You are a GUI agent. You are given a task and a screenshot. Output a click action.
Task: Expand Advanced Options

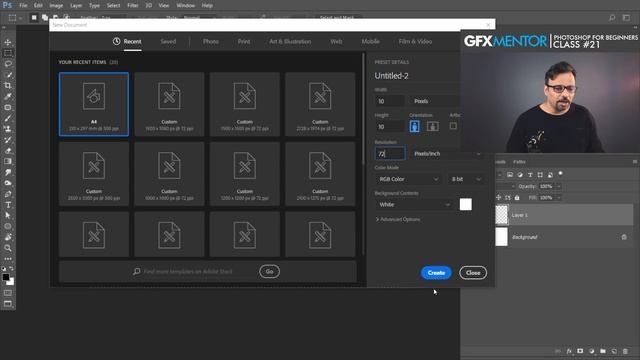point(398,220)
